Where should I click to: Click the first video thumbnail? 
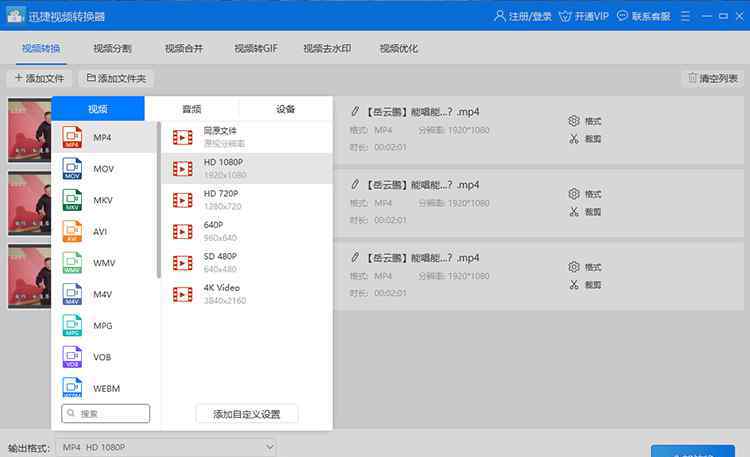point(30,130)
